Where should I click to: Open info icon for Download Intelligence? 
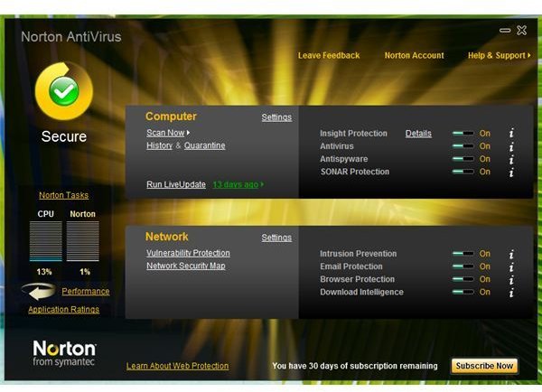pyautogui.click(x=511, y=293)
